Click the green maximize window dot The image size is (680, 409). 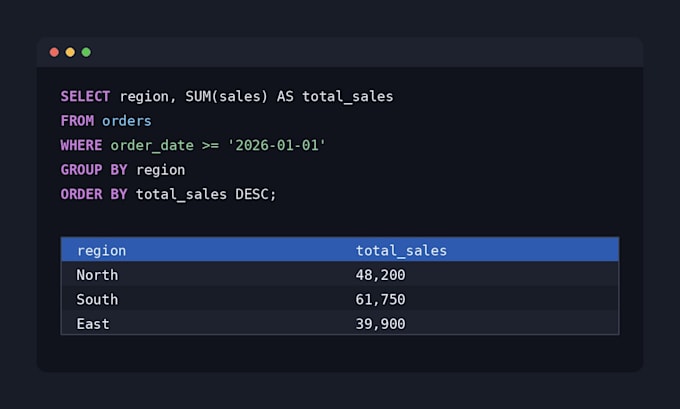[x=86, y=52]
